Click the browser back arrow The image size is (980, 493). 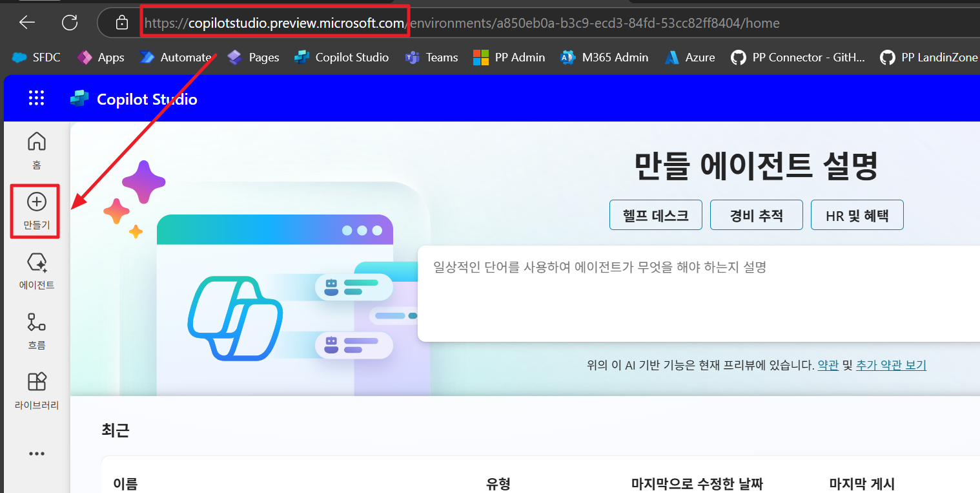[x=27, y=23]
